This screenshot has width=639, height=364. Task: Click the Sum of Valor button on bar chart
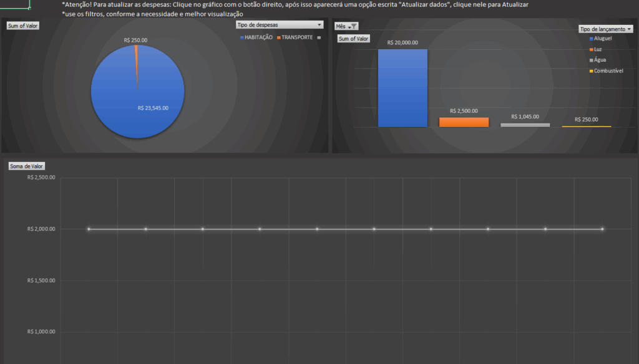(x=354, y=39)
